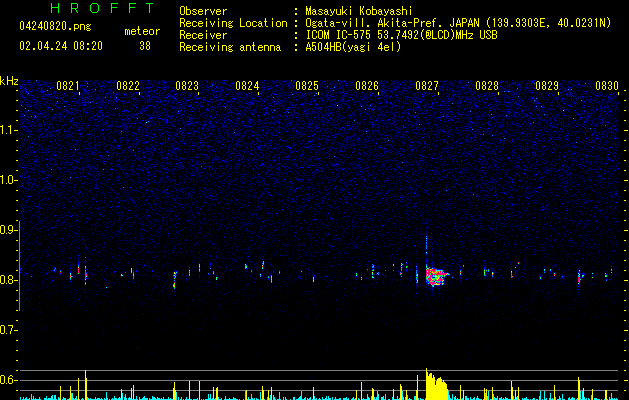Click the 0821 time marker
This screenshot has width=629, height=400.
click(68, 86)
